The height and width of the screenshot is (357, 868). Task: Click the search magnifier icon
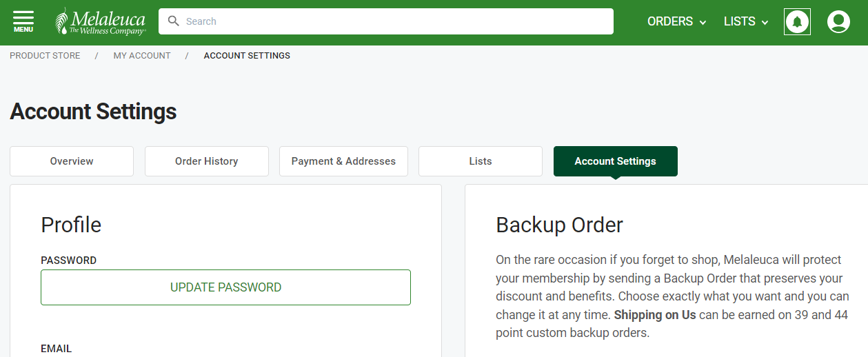(x=174, y=21)
